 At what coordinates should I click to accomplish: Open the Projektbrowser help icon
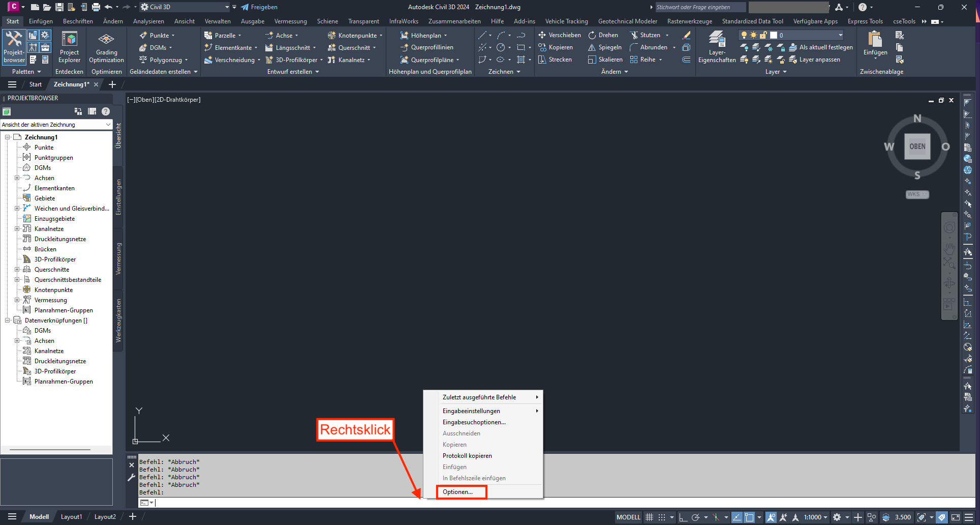[x=106, y=111]
